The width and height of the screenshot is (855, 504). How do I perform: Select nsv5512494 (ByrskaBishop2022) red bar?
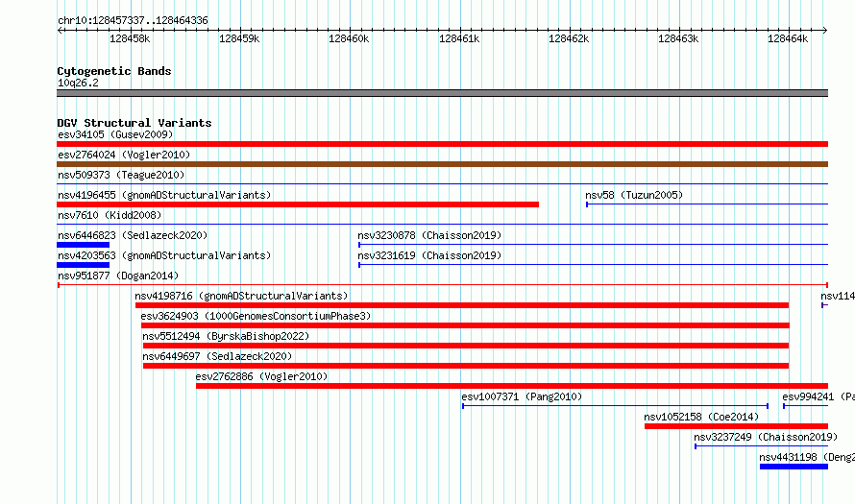coord(466,346)
